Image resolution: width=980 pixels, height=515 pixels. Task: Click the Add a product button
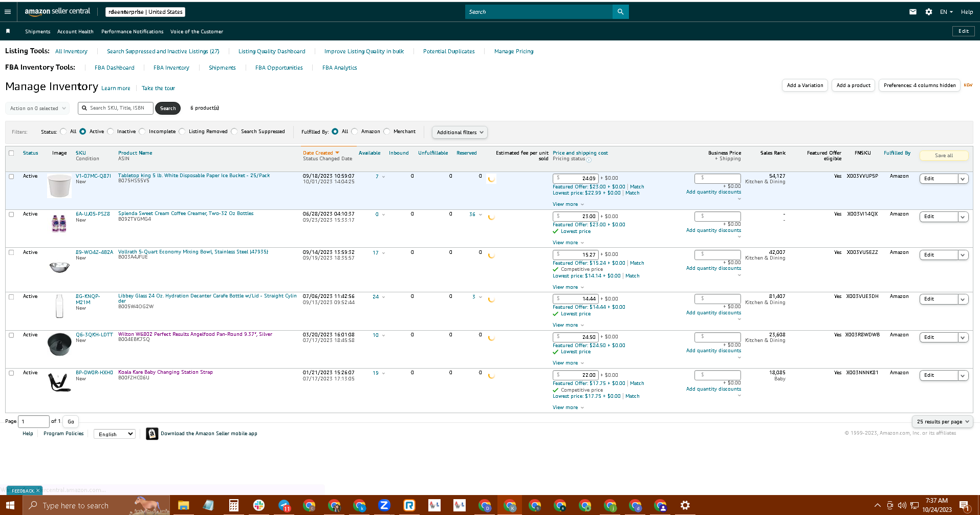click(x=854, y=85)
